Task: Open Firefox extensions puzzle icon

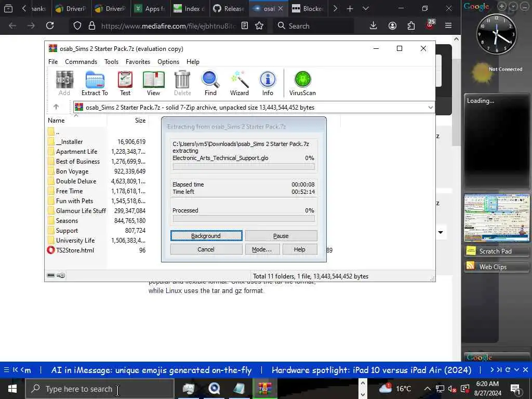Action: (x=411, y=26)
